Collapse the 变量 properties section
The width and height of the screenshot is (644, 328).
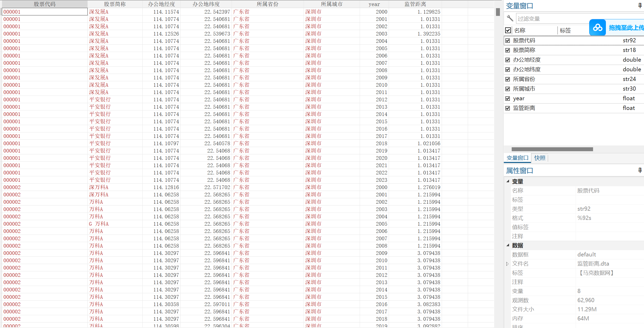508,181
